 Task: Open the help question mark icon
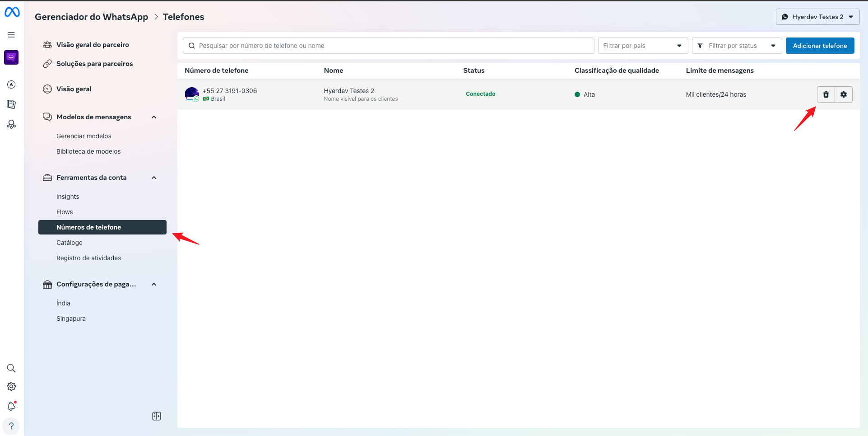click(x=11, y=426)
